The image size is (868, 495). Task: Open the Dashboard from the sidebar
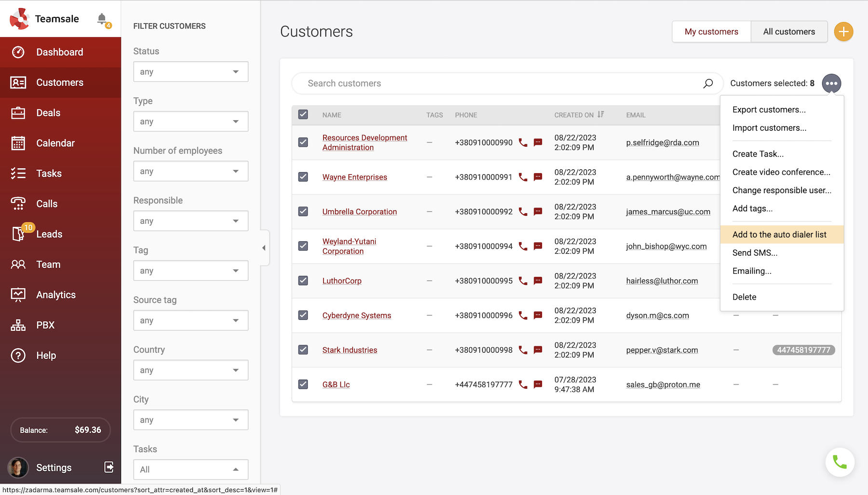pyautogui.click(x=59, y=52)
